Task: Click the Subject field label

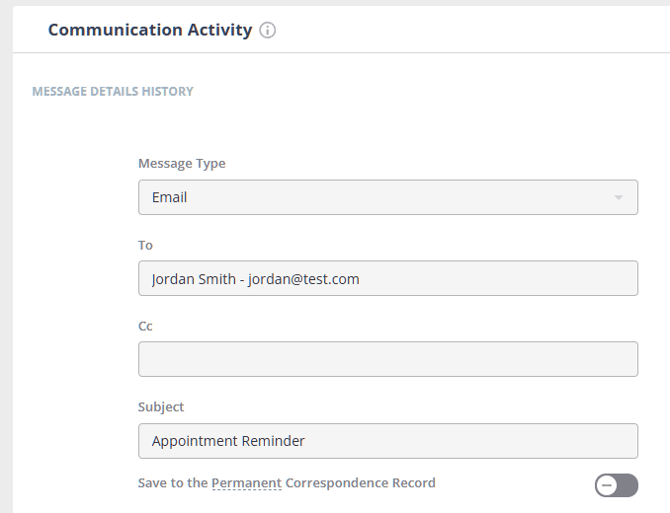Action: [x=161, y=407]
